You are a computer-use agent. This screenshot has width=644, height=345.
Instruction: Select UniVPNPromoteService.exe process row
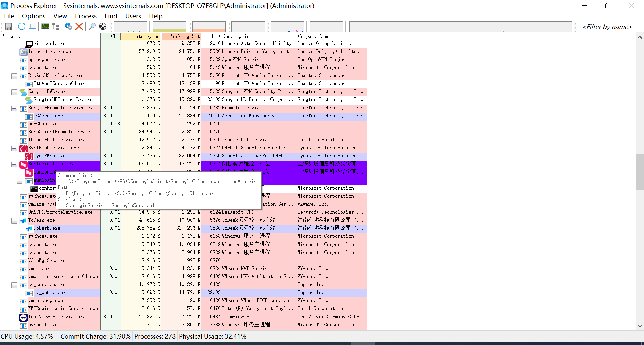pyautogui.click(x=183, y=212)
